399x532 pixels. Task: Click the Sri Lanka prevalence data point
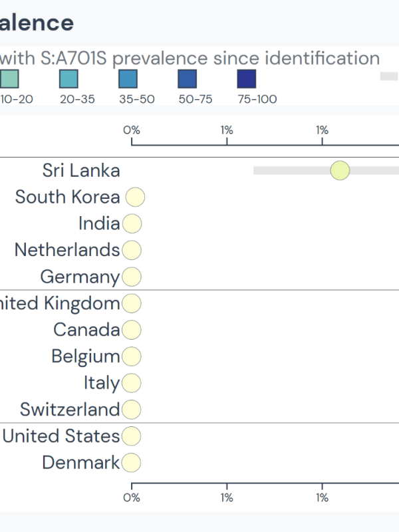[340, 170]
